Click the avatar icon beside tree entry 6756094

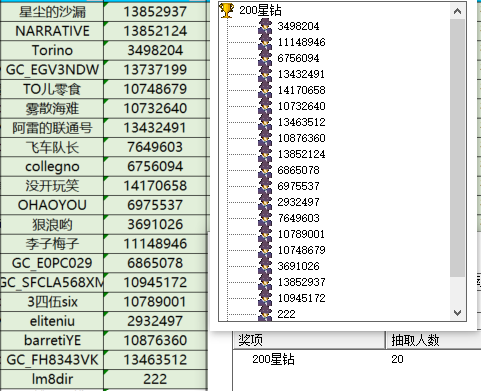265,58
